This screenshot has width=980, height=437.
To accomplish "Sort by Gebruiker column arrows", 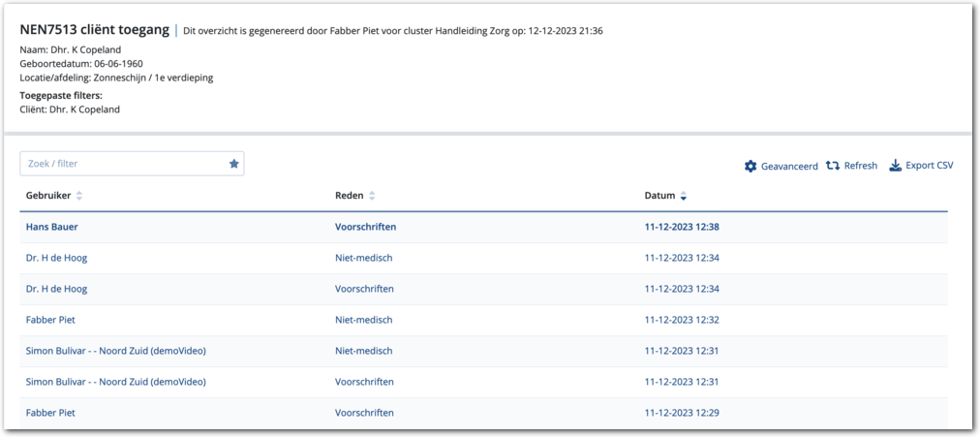I will tap(79, 196).
